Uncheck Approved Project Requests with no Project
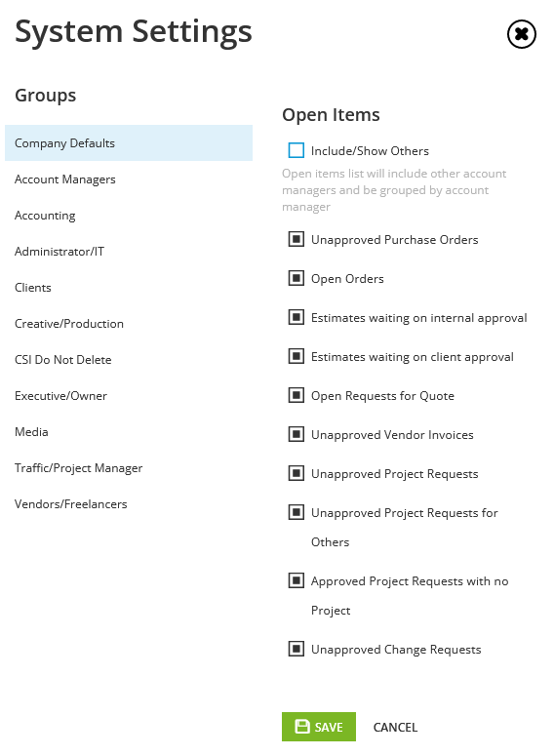This screenshot has height=756, width=554. click(x=297, y=580)
